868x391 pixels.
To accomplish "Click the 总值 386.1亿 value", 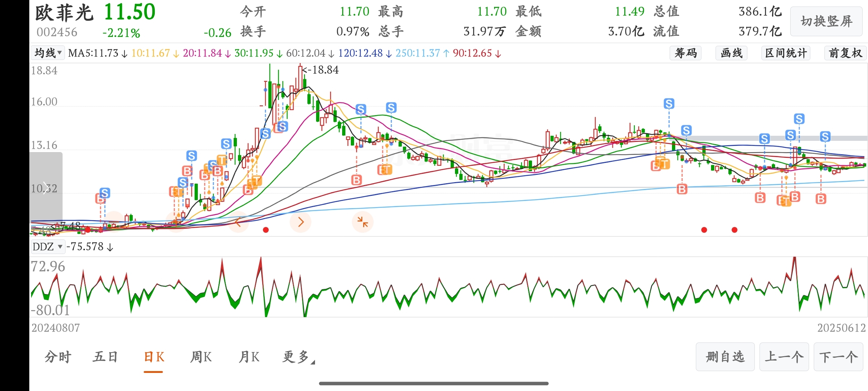I will (x=760, y=12).
